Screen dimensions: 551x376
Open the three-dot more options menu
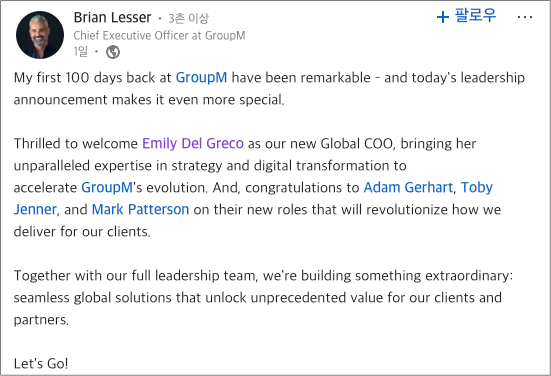(x=525, y=17)
